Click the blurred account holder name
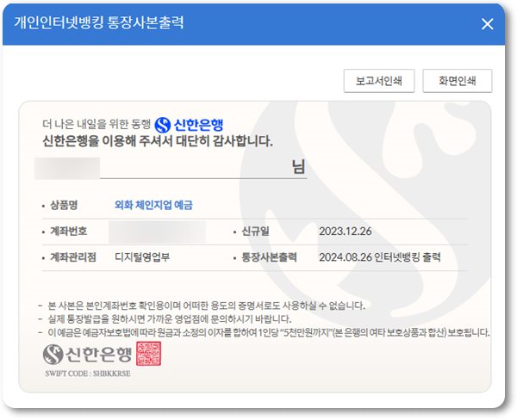 click(x=67, y=169)
